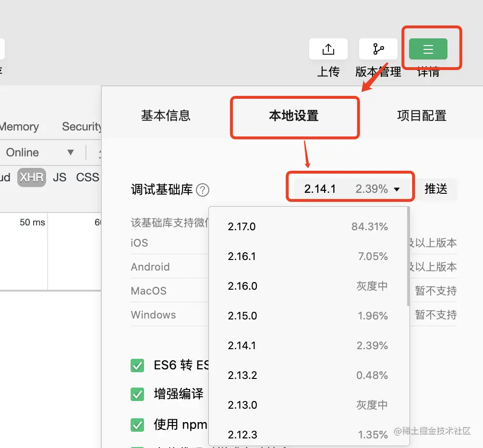This screenshot has width=483, height=448.
Task: Open the Memory devtools tab
Action: coord(19,127)
